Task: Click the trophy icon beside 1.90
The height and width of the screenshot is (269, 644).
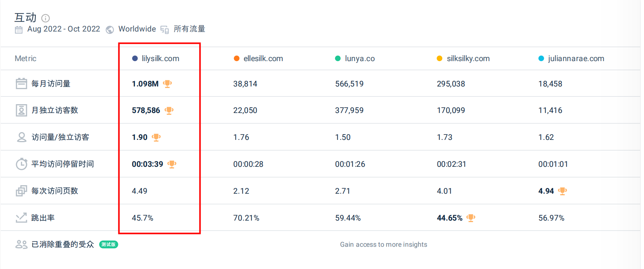Action: coord(156,138)
